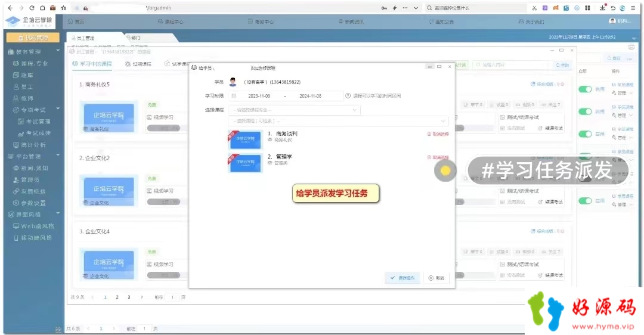Open 参数设置 gear icon in sidebar
Screen dimensions: 644x335
coord(16,203)
